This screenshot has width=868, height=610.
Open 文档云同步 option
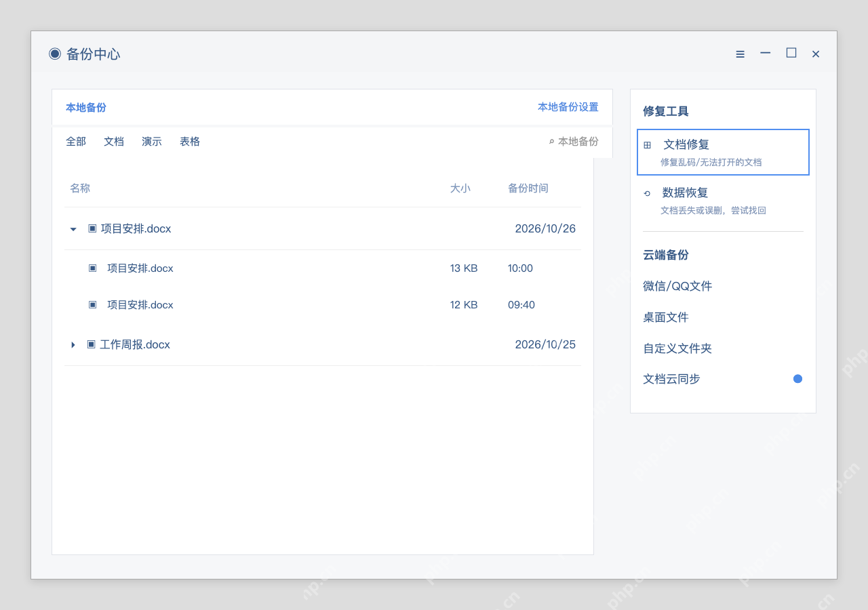671,379
